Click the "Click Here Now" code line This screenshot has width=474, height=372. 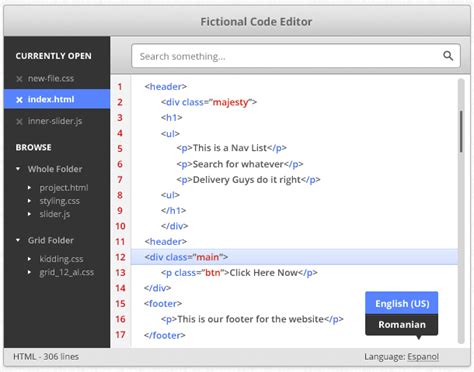(239, 273)
